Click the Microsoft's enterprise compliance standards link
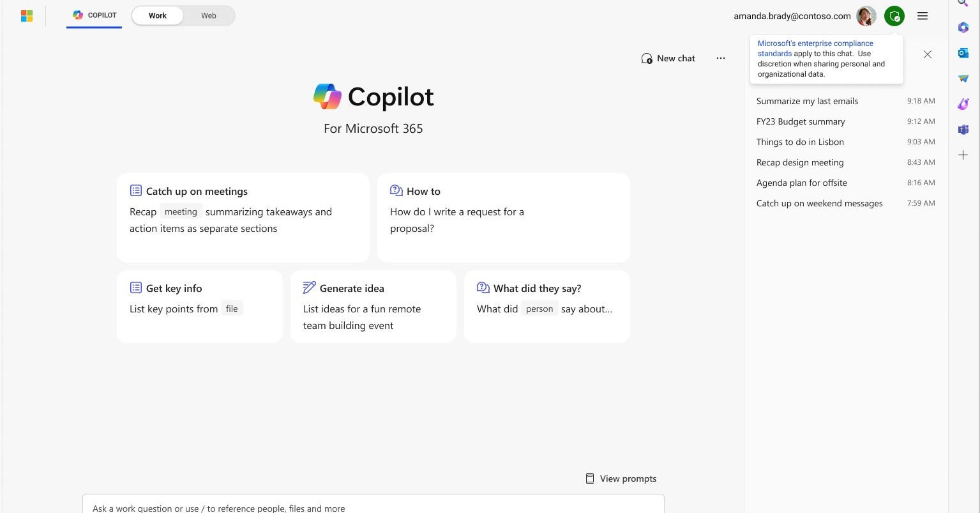The height and width of the screenshot is (513, 980). (x=815, y=48)
